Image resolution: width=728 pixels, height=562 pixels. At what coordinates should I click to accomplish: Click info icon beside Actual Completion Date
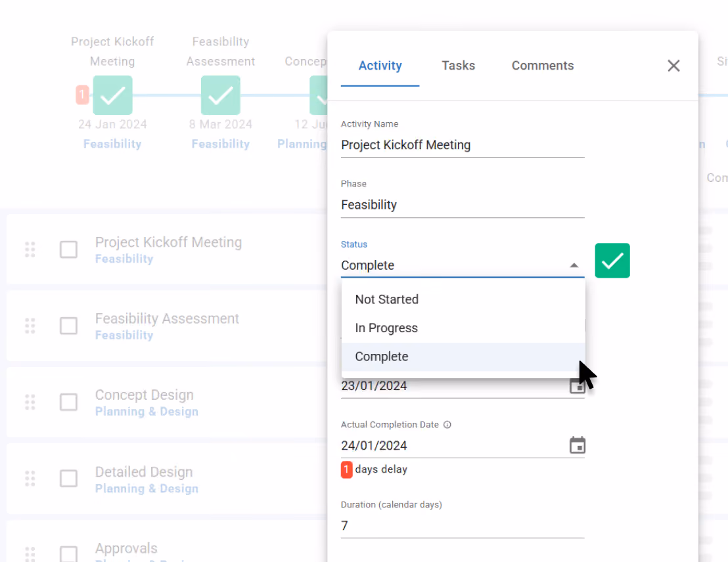447,425
